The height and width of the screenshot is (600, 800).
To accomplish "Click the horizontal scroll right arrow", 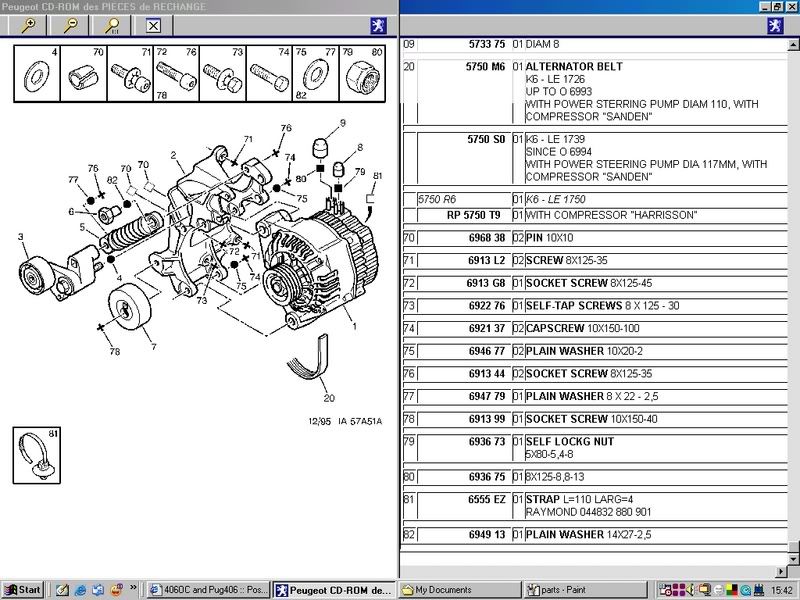I will click(781, 571).
